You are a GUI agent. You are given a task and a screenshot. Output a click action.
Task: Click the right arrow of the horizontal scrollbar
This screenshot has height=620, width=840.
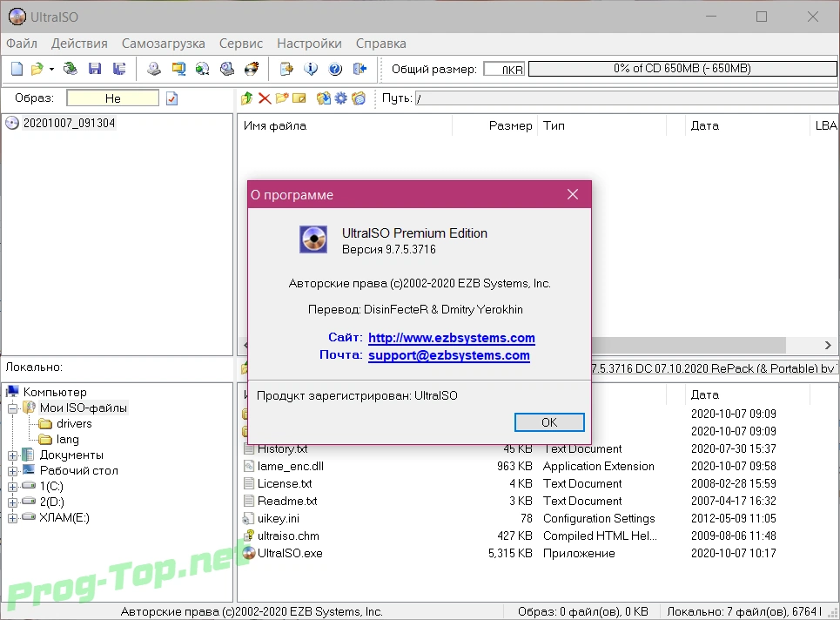pos(828,346)
